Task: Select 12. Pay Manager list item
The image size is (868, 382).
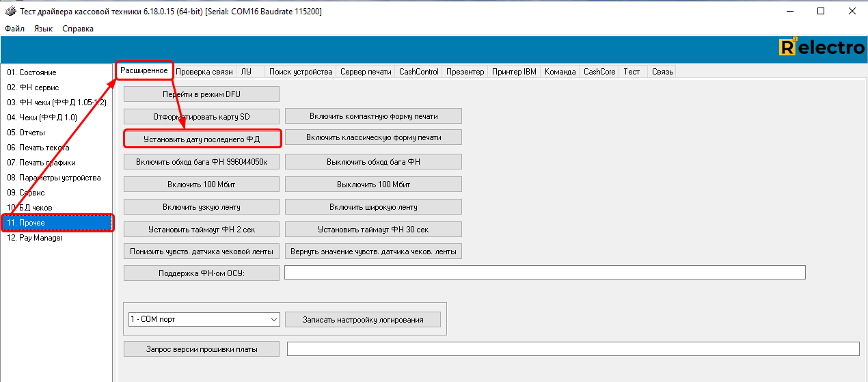Action: click(34, 238)
